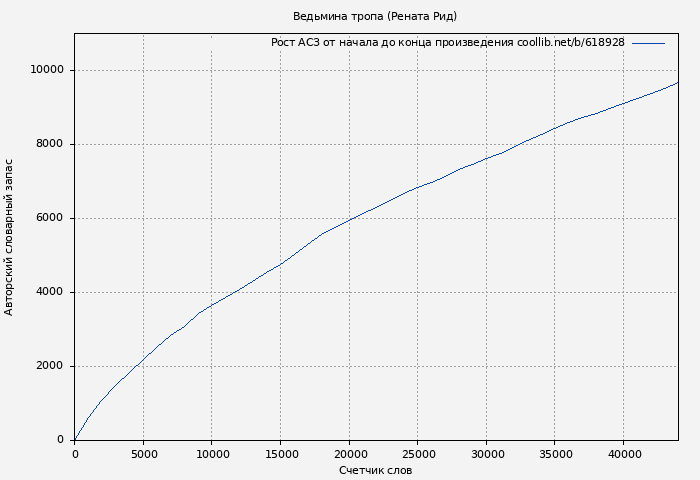
Task: Click the y-axis tick label 6000
Action: tap(50, 218)
